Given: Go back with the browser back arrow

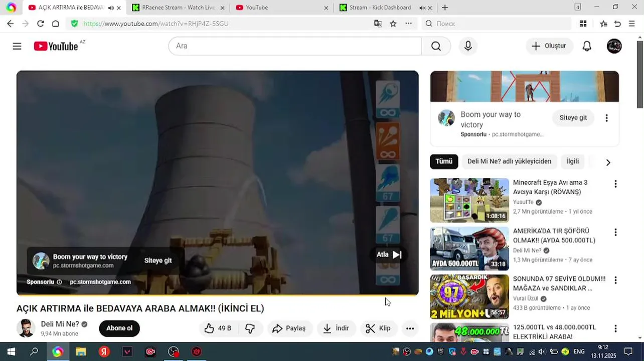Looking at the screenshot, I should coord(11,24).
